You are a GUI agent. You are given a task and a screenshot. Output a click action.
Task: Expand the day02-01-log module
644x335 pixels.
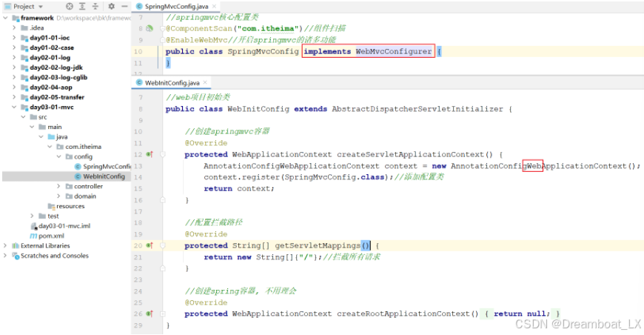click(14, 58)
